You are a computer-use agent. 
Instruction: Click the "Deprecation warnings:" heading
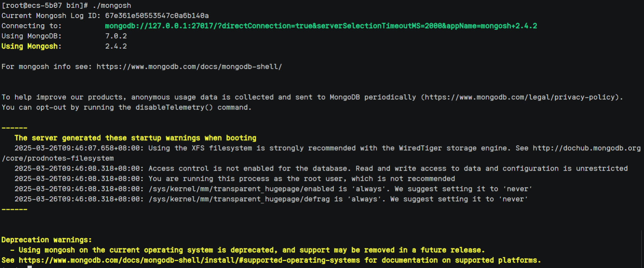pos(46,240)
